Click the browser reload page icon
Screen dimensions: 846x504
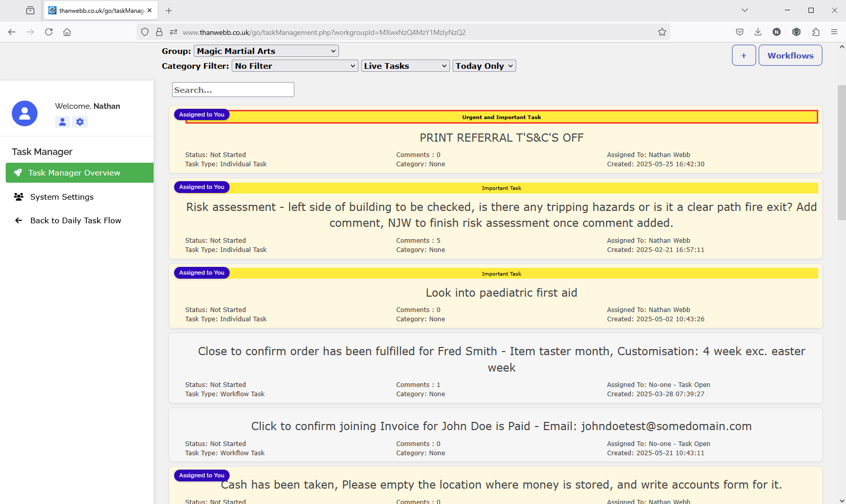[49, 32]
